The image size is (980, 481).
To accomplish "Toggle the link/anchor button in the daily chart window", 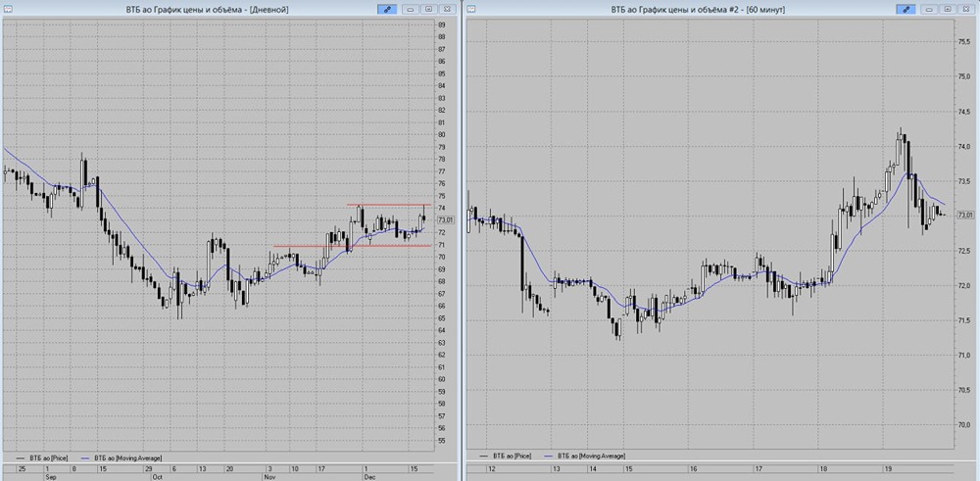I will [387, 9].
